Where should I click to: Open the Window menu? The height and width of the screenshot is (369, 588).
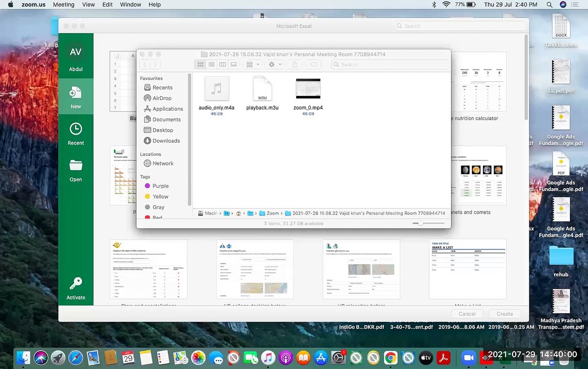coord(130,5)
